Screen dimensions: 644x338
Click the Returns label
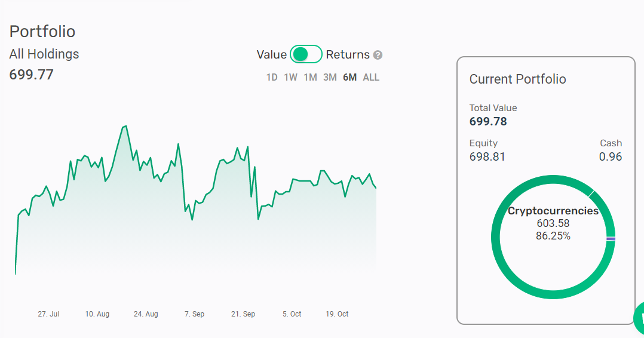348,54
